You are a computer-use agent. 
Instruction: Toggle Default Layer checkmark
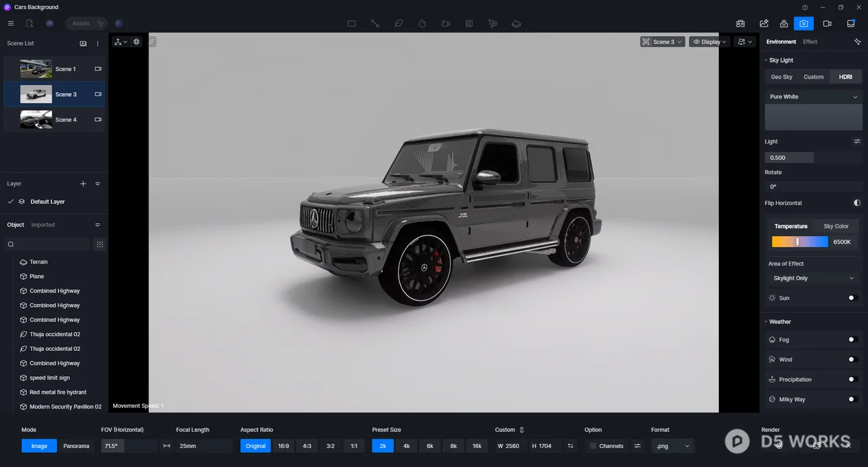tap(10, 202)
